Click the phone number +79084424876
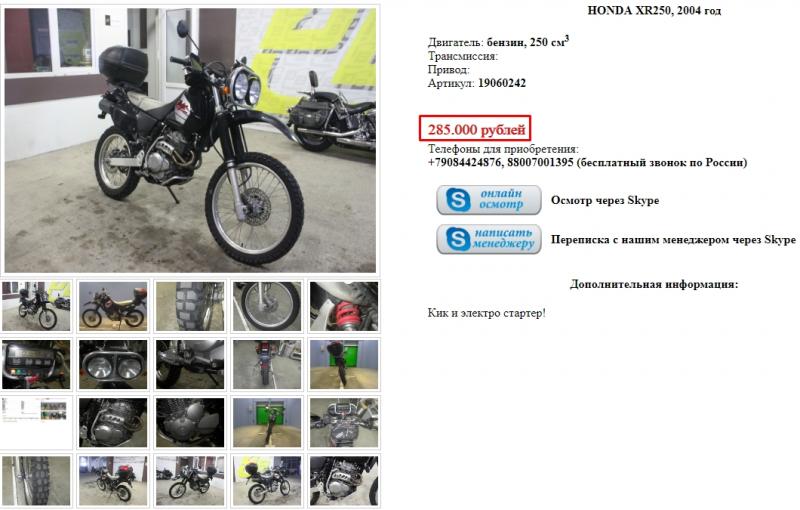 coord(464,163)
